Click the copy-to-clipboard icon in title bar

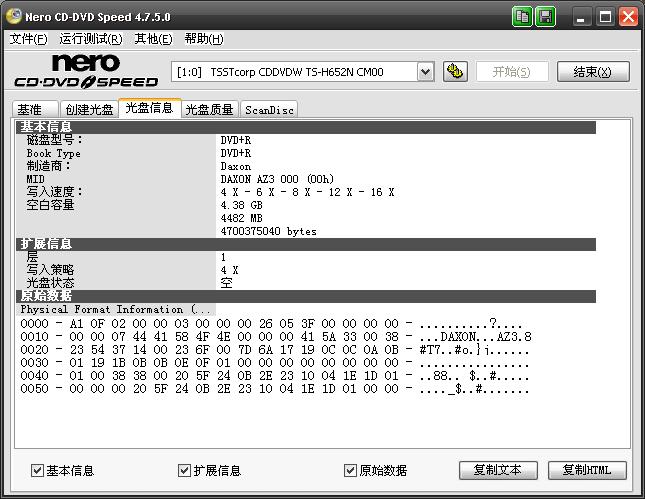(x=522, y=17)
